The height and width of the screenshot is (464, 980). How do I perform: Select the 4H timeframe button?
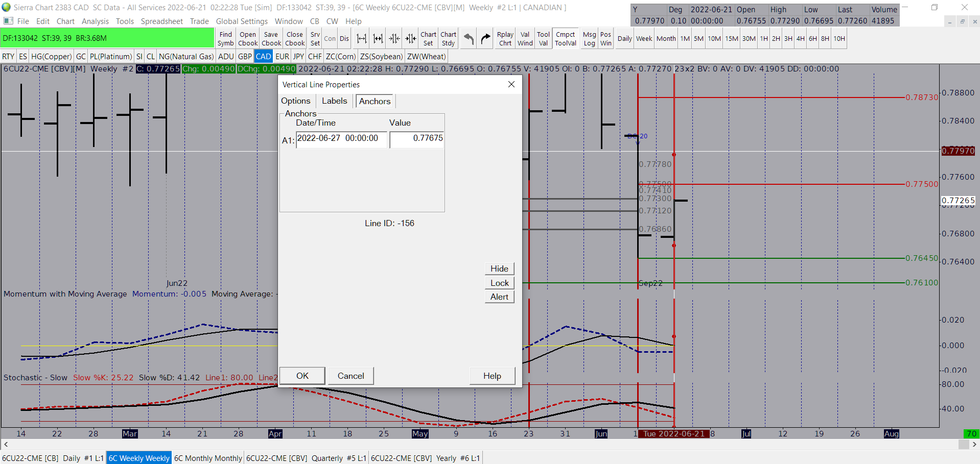(800, 39)
